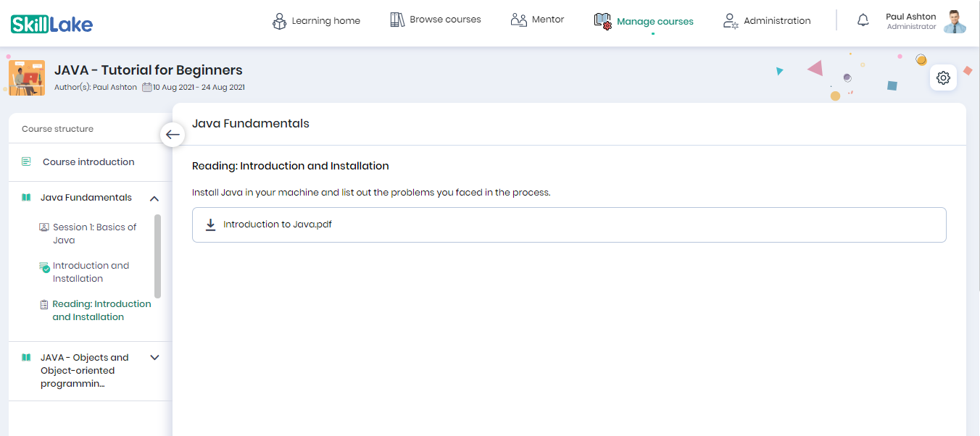980x436 pixels.
Task: Click the Install Java instruction text
Action: 371,193
